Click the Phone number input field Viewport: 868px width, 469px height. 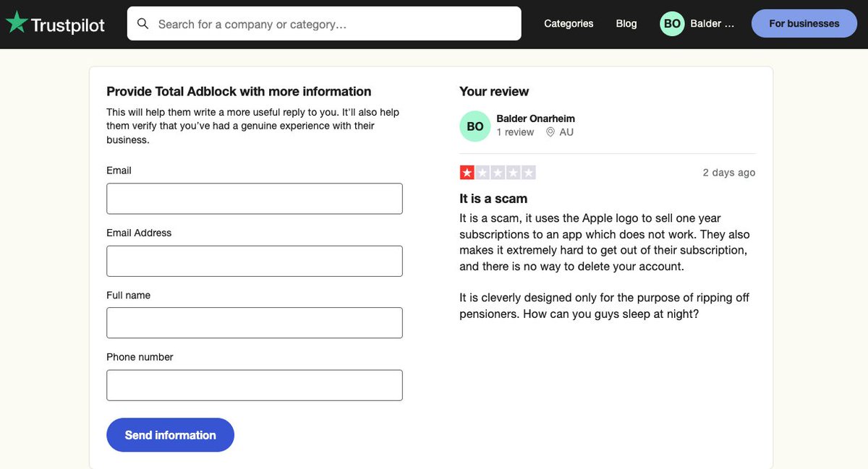[255, 385]
